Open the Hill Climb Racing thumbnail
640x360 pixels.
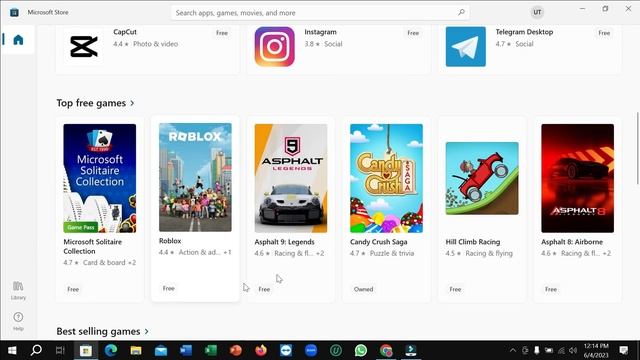tap(482, 178)
